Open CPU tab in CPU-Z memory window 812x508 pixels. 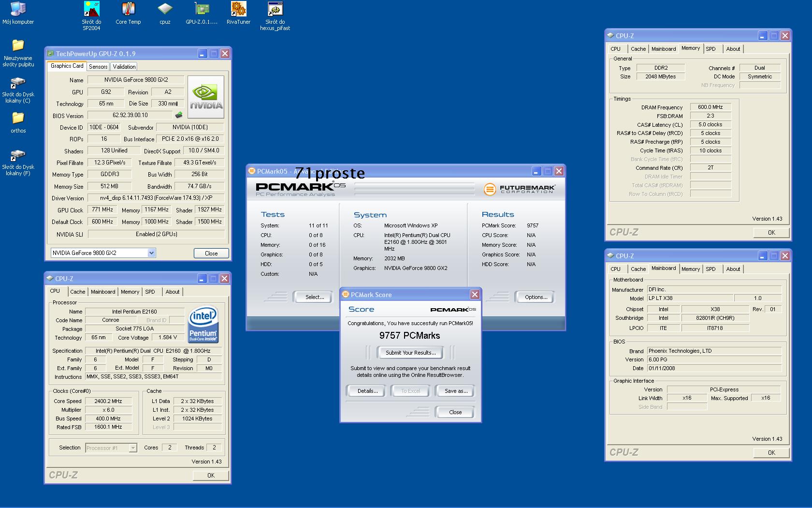615,49
